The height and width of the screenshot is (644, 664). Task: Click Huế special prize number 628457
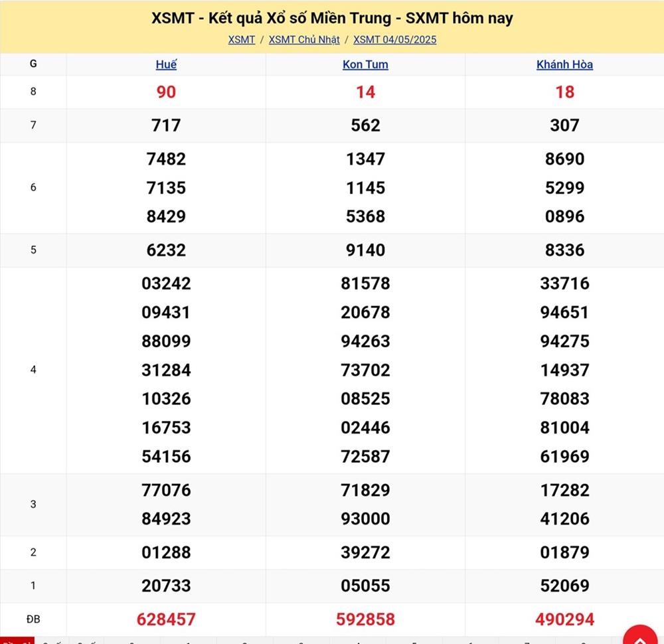coord(166,619)
